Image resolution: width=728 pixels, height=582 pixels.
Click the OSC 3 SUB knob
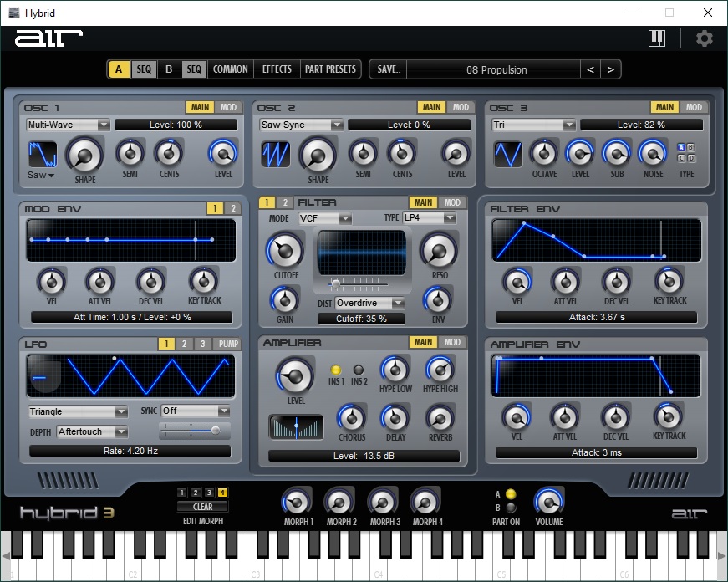[617, 153]
